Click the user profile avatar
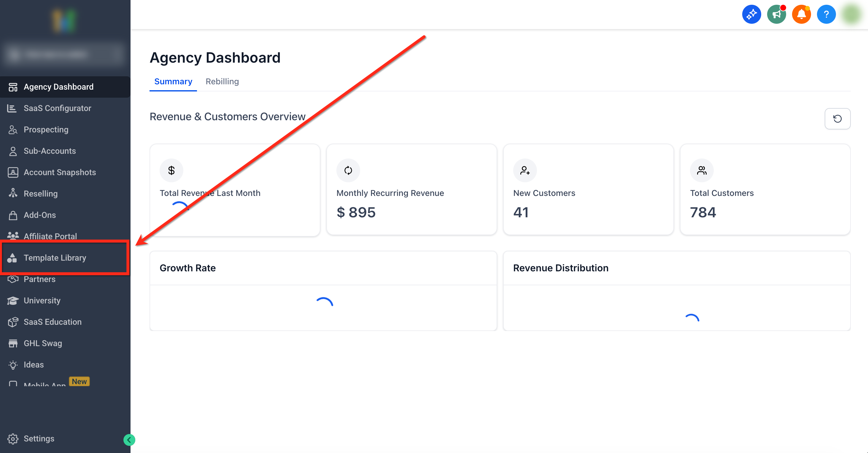868x453 pixels. [x=851, y=15]
